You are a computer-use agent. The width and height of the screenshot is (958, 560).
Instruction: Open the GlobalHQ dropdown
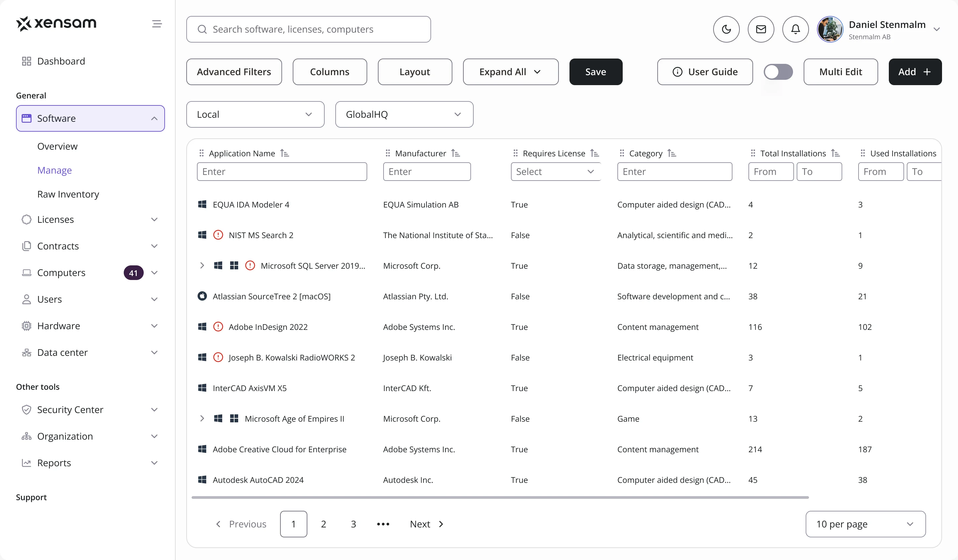[x=404, y=114]
